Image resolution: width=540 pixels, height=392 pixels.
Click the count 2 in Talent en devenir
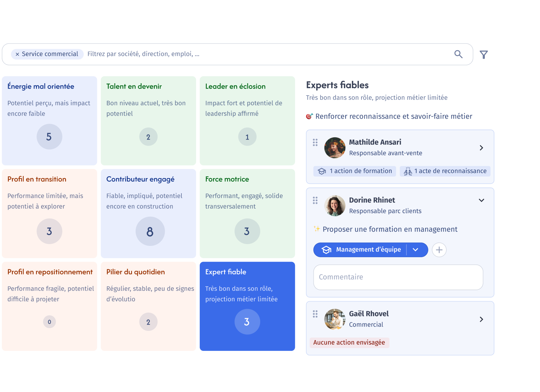point(148,137)
